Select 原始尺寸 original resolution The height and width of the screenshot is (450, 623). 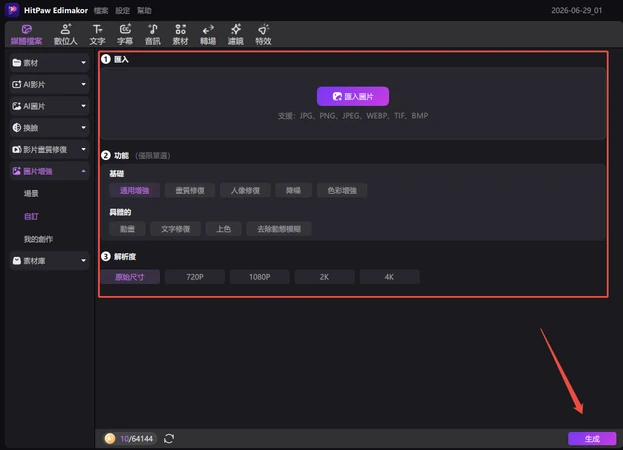pyautogui.click(x=130, y=277)
